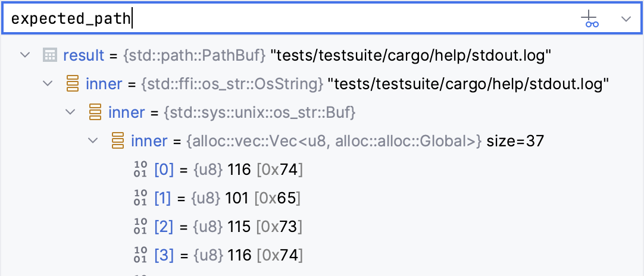Click the binary icon for element [1]
Image resolution: width=644 pixels, height=276 pixels.
coord(140,198)
